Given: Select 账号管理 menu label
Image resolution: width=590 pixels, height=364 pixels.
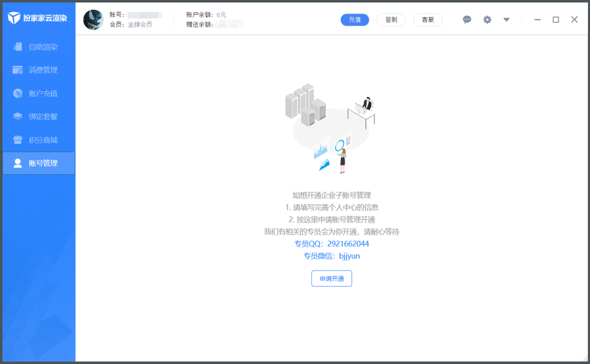Looking at the screenshot, I should pyautogui.click(x=43, y=163).
